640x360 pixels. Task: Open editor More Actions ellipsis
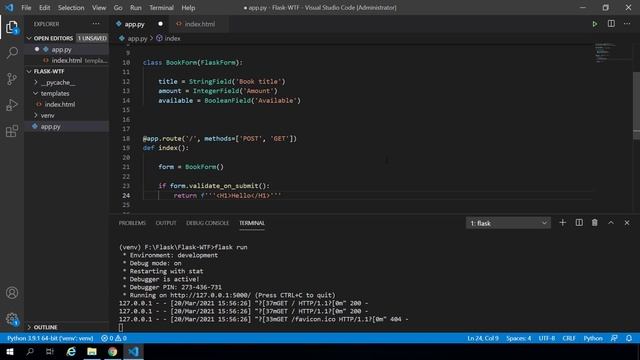627,24
